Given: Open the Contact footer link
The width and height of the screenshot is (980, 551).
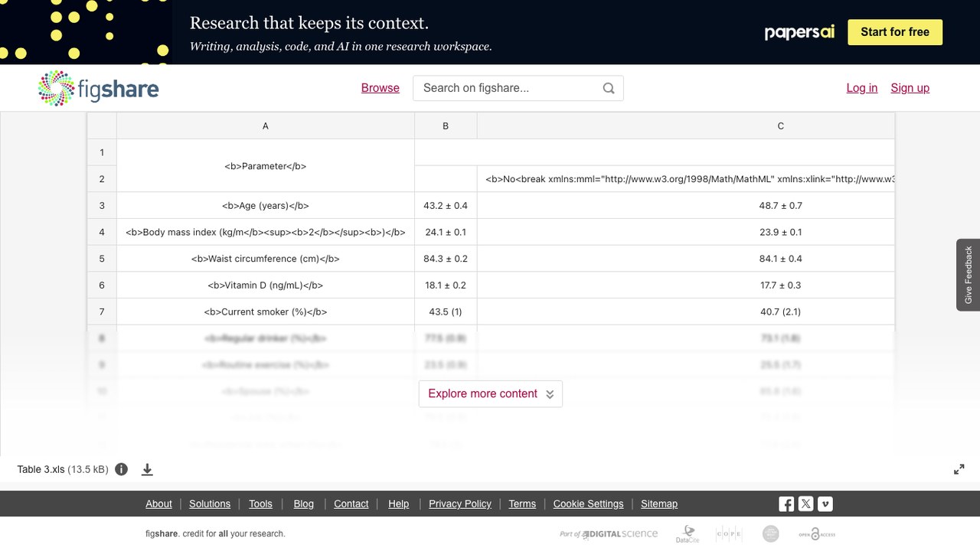Looking at the screenshot, I should (x=351, y=504).
